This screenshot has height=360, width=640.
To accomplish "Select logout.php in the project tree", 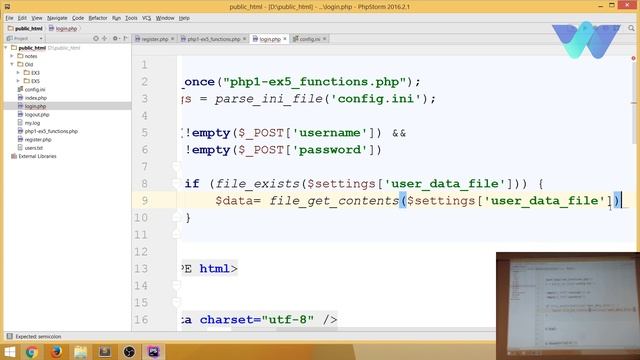I will pos(33,115).
